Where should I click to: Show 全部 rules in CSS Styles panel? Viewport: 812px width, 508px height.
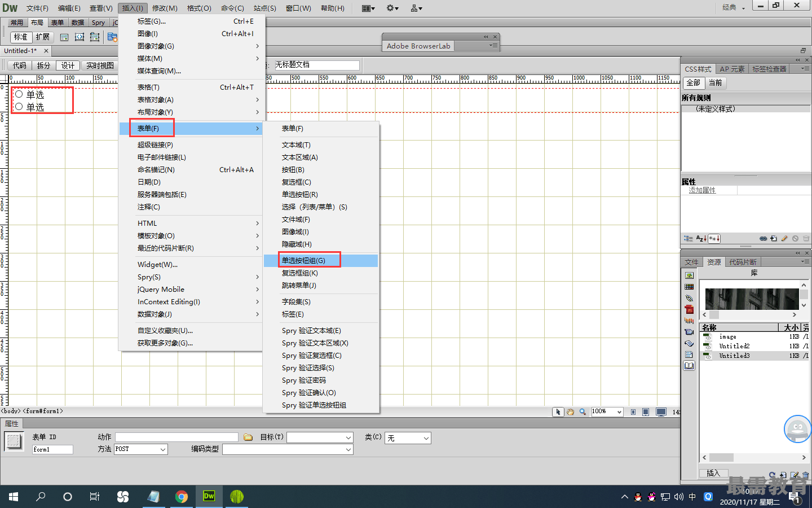(694, 82)
